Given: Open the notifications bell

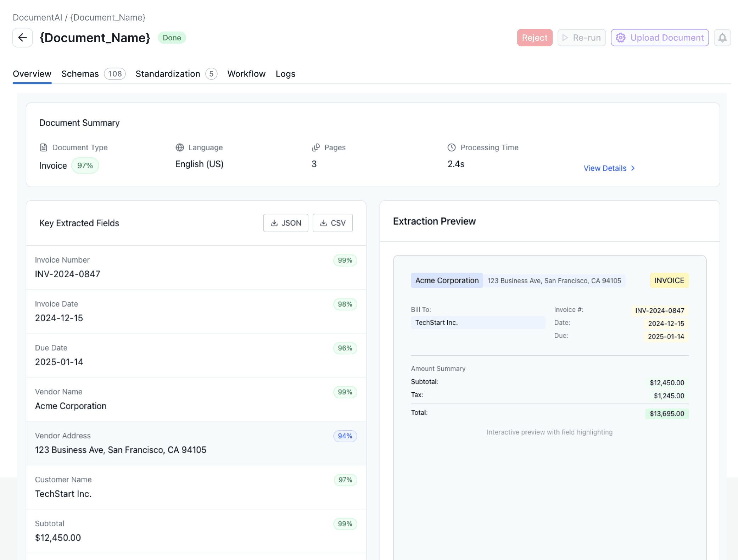Looking at the screenshot, I should tap(722, 38).
